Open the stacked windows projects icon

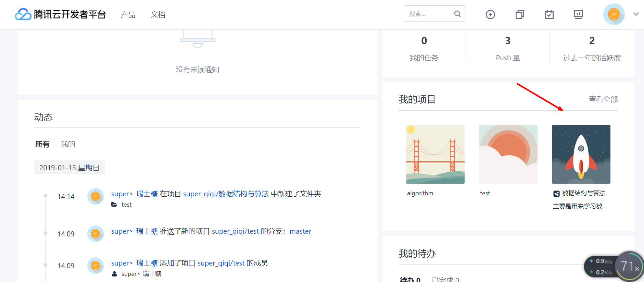[x=520, y=14]
